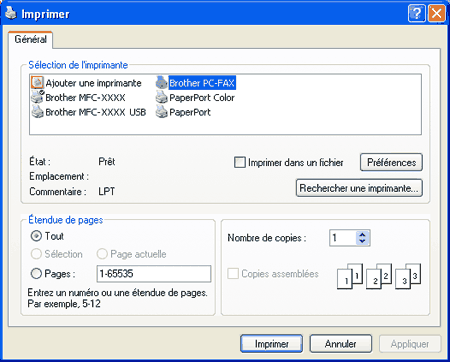This screenshot has width=450, height=362.
Task: Click the help question mark button
Action: tap(416, 14)
